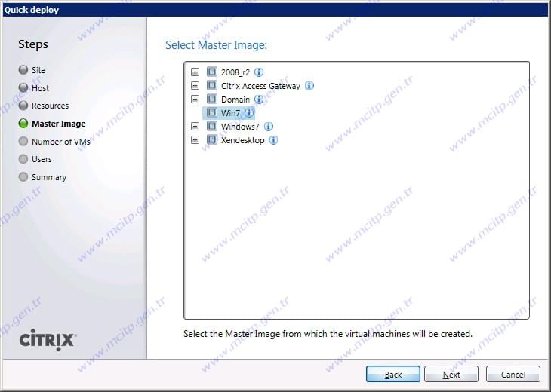
Task: Go to the Site step
Action: coord(38,70)
